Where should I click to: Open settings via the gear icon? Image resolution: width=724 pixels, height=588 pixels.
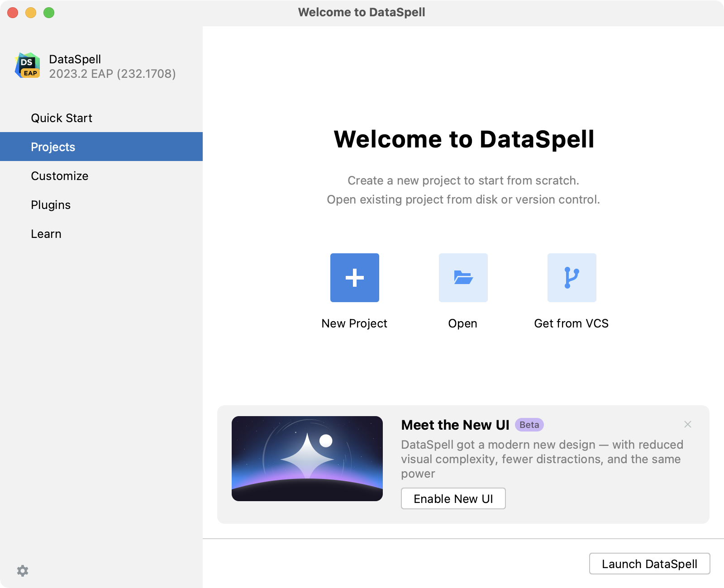(23, 571)
